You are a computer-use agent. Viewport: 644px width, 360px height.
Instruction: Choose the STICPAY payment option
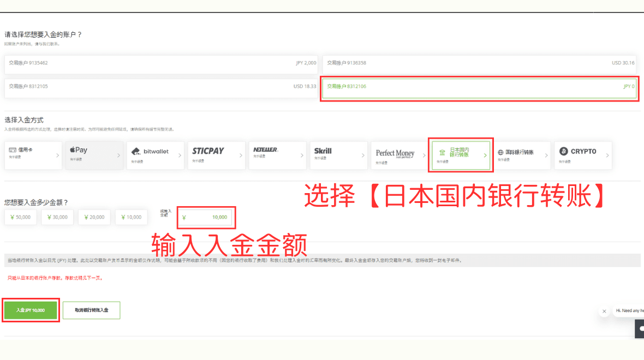216,155
